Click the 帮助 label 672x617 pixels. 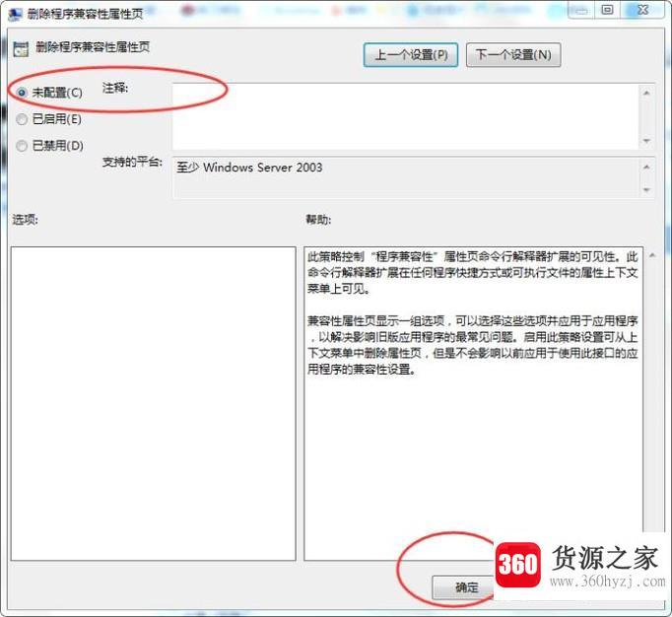pyautogui.click(x=318, y=220)
